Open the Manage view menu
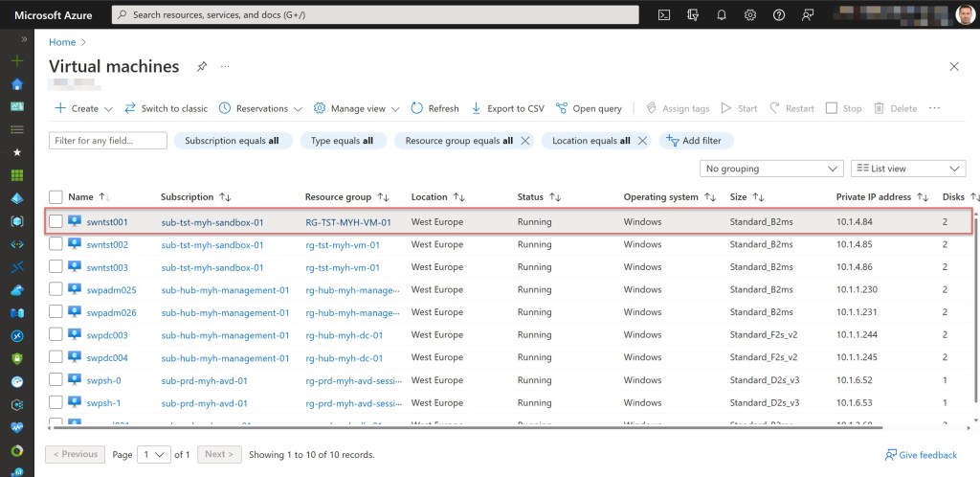This screenshot has height=477, width=980. 357,108
